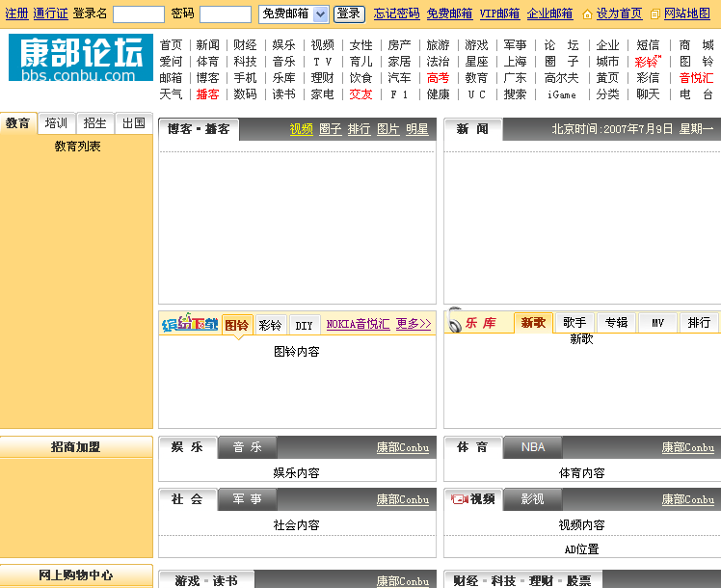Switch to the 培训 sidebar tab

(57, 123)
